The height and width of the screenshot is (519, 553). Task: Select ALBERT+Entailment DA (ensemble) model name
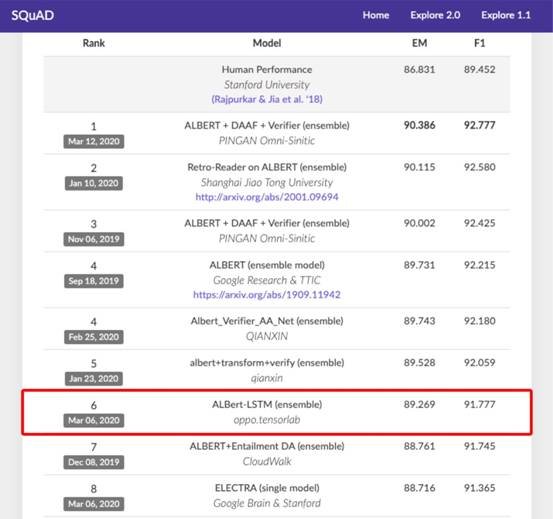pos(267,446)
